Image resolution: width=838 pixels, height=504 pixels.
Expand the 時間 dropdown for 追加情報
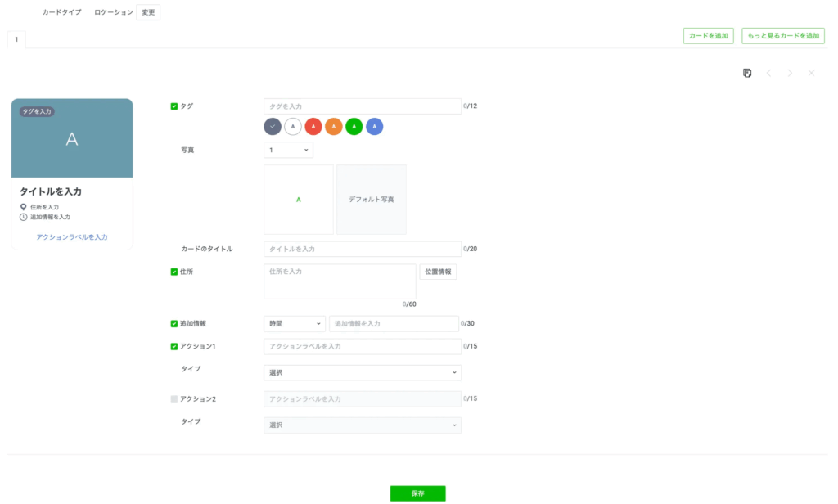coord(295,324)
